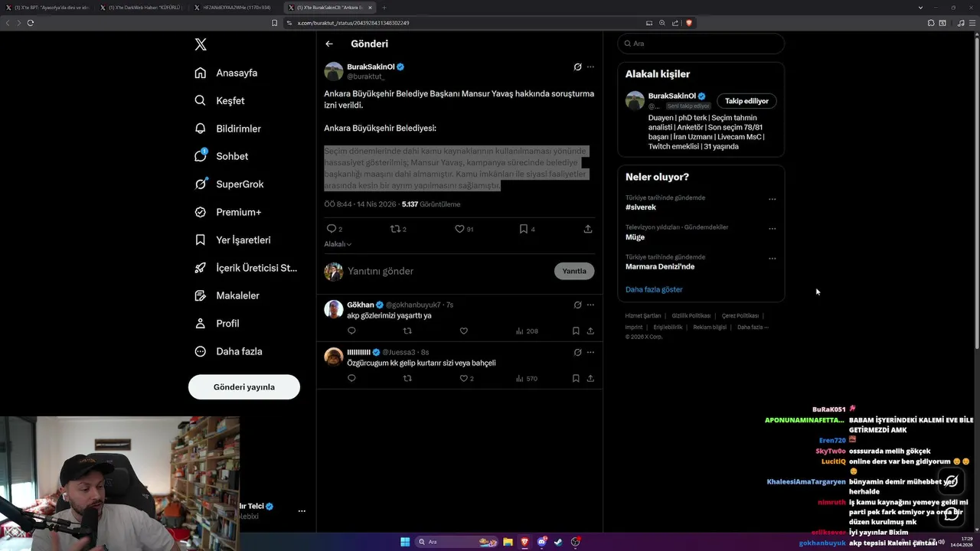Open İçerik Üreticisi Stüdyosu

click(246, 268)
